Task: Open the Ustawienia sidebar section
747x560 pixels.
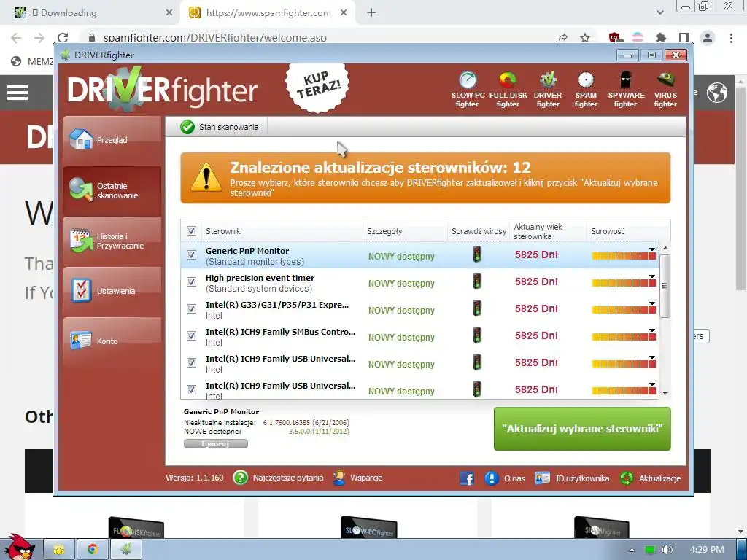Action: (x=112, y=291)
